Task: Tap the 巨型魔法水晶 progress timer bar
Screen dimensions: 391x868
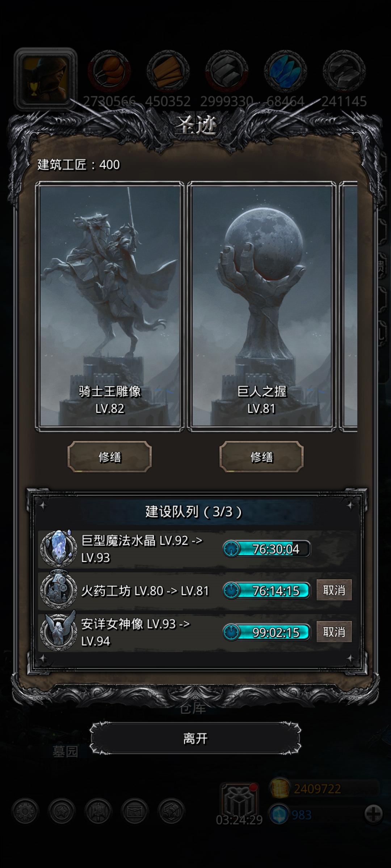Action: point(267,549)
